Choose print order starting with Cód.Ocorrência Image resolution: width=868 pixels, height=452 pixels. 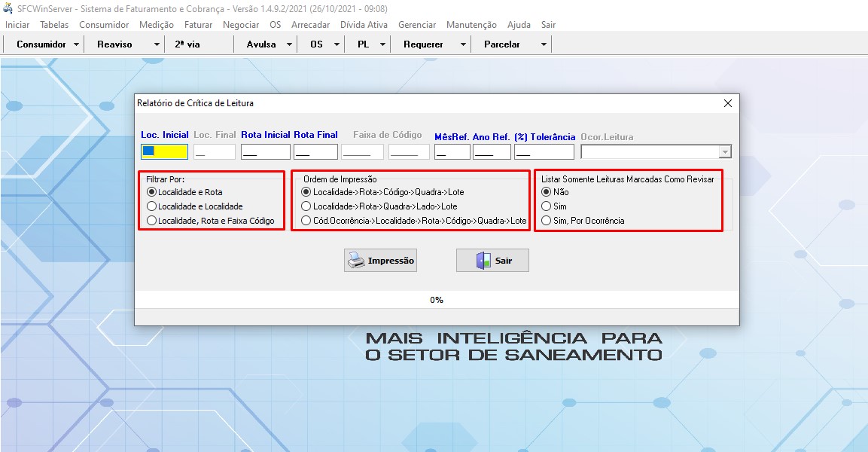[306, 221]
